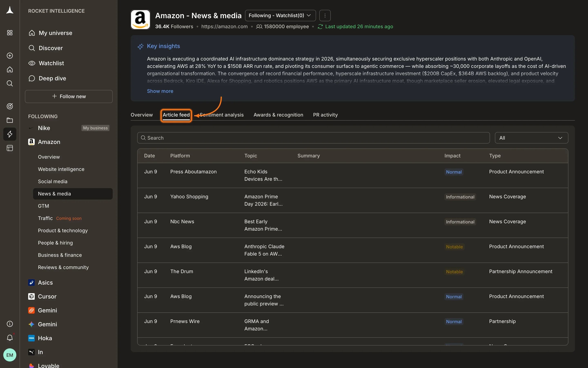Open the Announcing the public preview row
Screen dimensions: 588x368
click(x=353, y=300)
